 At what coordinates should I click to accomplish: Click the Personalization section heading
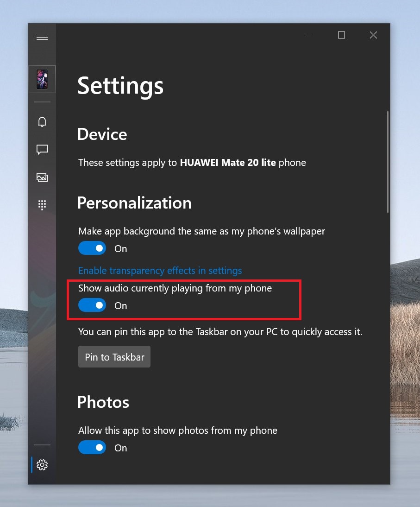[x=134, y=203]
